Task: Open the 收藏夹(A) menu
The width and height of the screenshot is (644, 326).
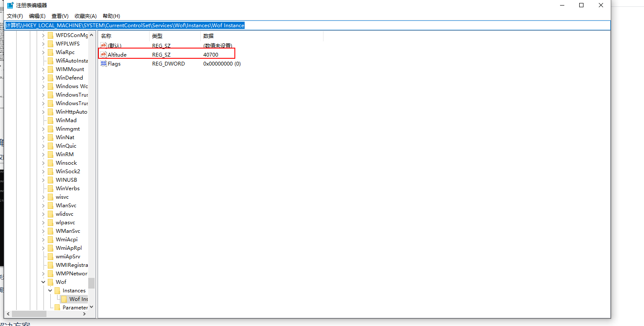Action: click(x=86, y=16)
